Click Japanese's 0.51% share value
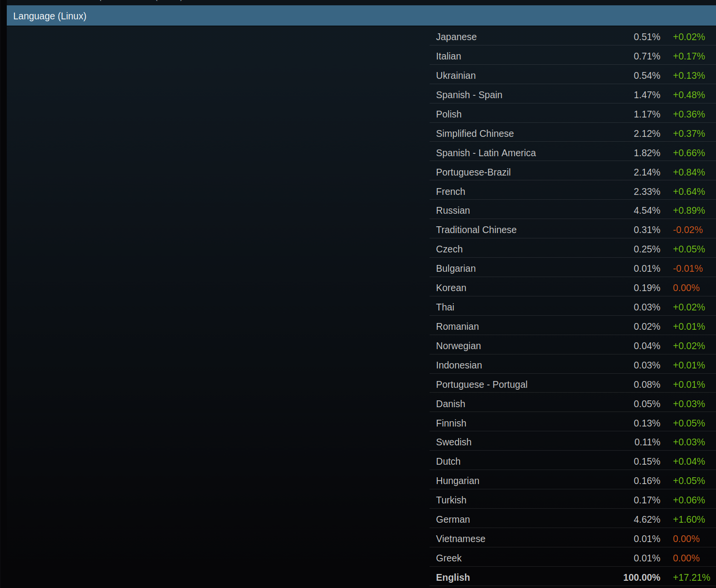716x588 pixels. pyautogui.click(x=647, y=37)
